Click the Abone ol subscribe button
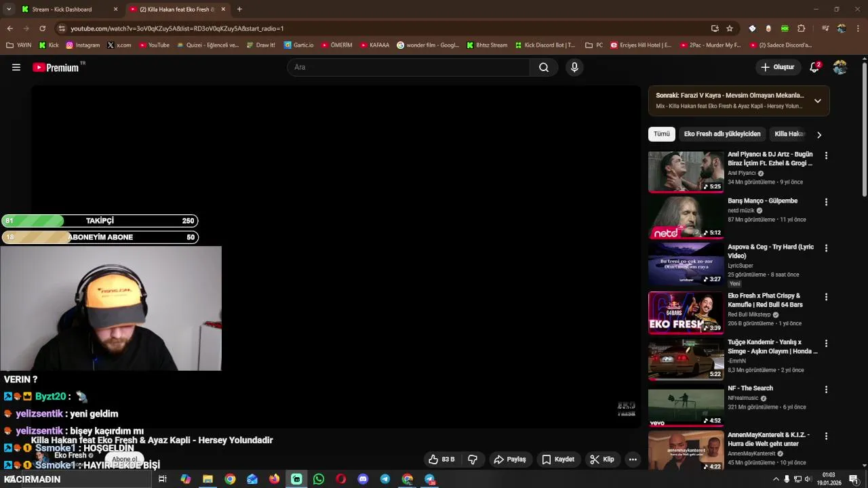This screenshot has height=488, width=868. click(125, 460)
